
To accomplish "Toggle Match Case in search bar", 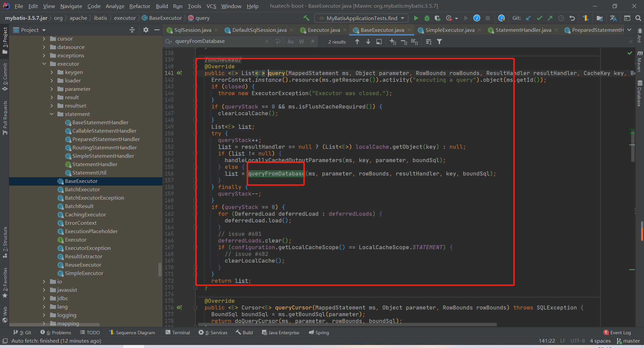I will pos(290,42).
